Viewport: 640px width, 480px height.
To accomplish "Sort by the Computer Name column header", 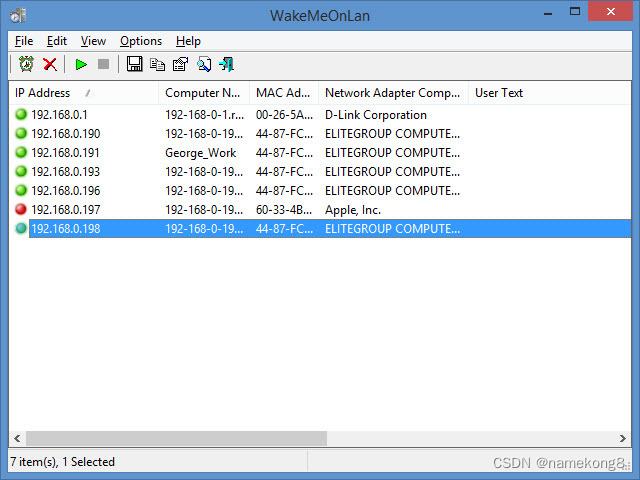I will pyautogui.click(x=204, y=93).
